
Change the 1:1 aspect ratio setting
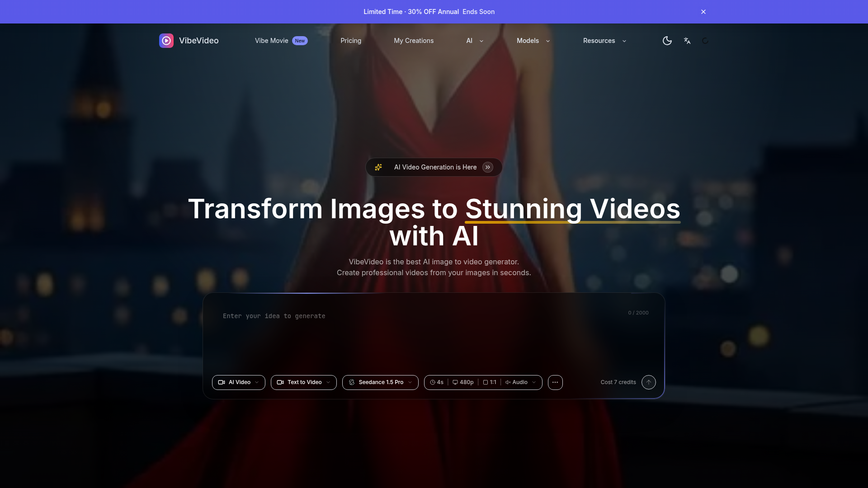click(489, 382)
